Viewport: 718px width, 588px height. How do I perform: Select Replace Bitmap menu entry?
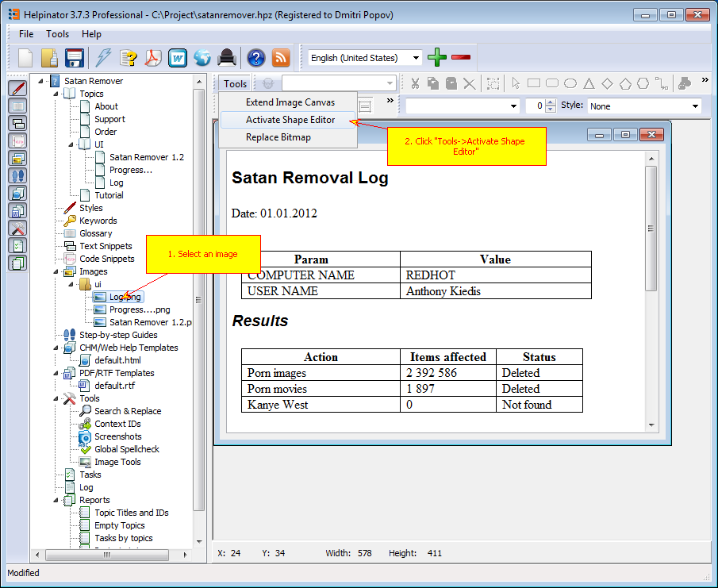click(278, 137)
